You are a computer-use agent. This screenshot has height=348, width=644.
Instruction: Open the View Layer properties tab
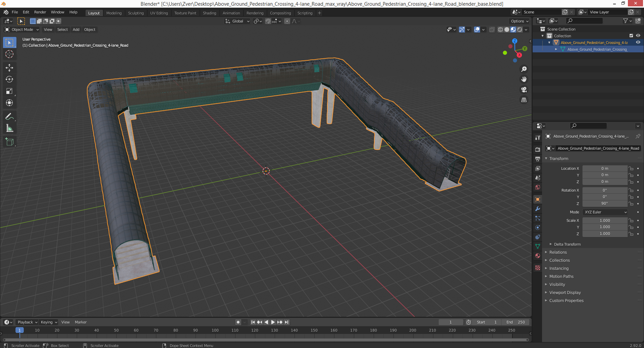point(538,168)
